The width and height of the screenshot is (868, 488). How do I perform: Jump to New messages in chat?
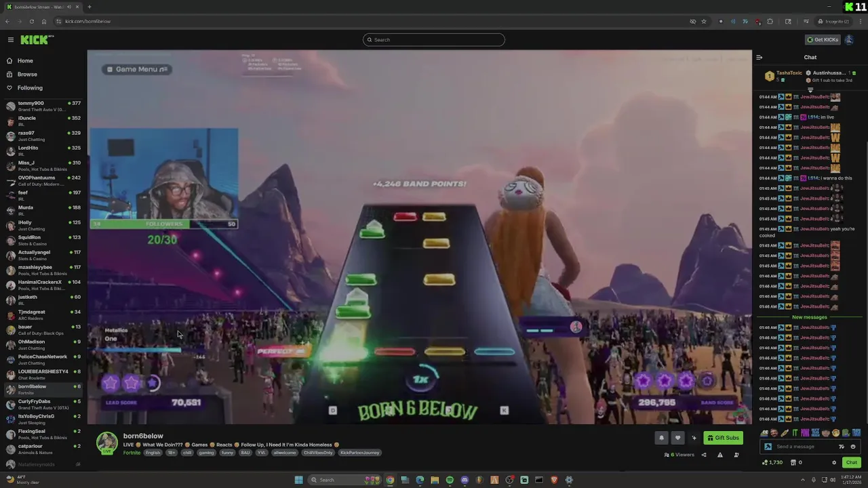(x=810, y=317)
